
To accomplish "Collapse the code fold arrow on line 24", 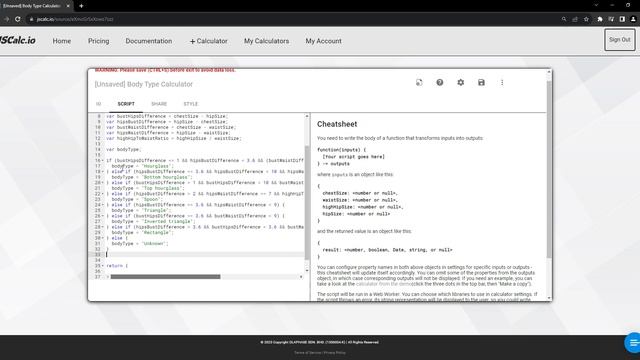I will [x=102, y=205].
